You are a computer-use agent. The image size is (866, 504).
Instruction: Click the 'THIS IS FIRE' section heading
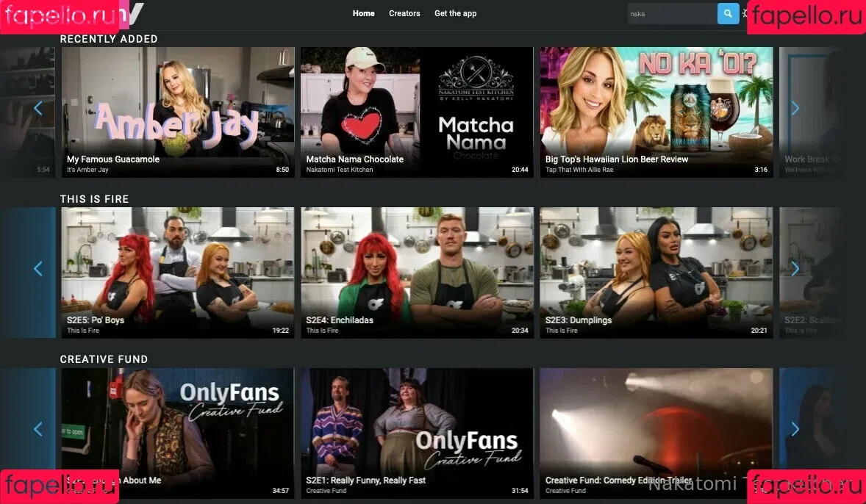tap(94, 198)
